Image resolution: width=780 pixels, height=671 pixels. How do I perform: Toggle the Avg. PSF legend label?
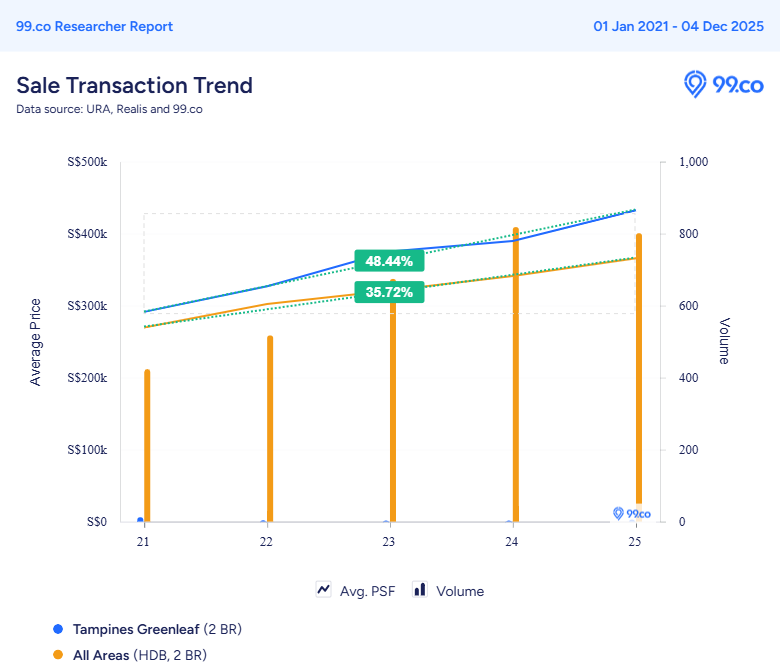pos(368,591)
